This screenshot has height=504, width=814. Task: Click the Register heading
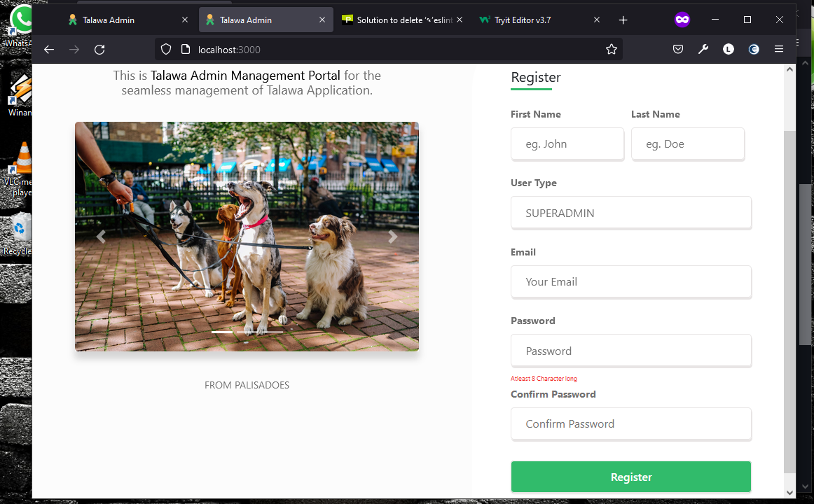click(536, 77)
